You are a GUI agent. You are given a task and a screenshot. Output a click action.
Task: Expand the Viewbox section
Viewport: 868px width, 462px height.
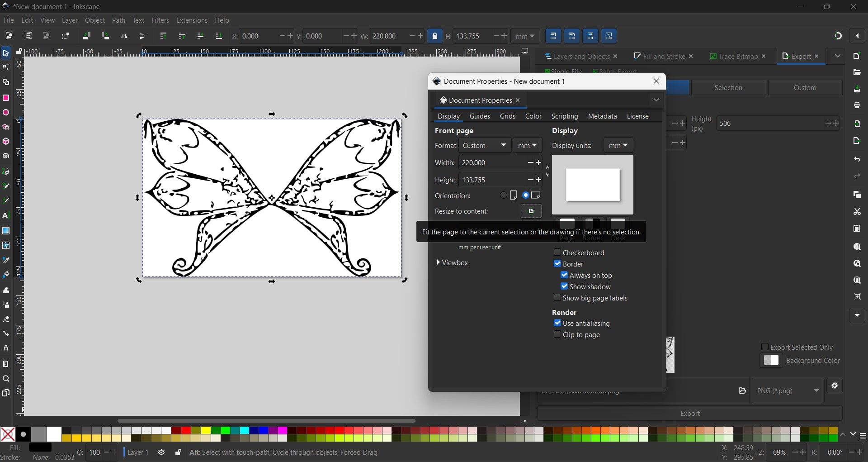[453, 263]
